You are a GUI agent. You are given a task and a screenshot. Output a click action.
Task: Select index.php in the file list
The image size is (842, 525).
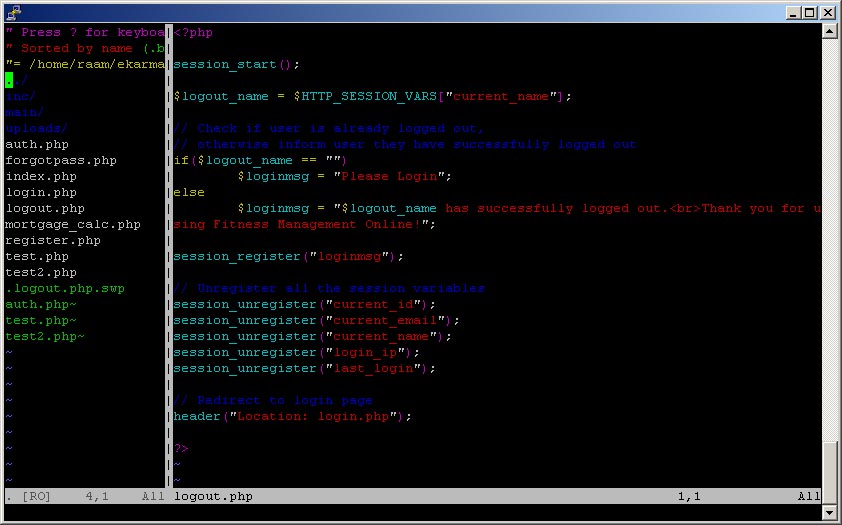point(41,176)
